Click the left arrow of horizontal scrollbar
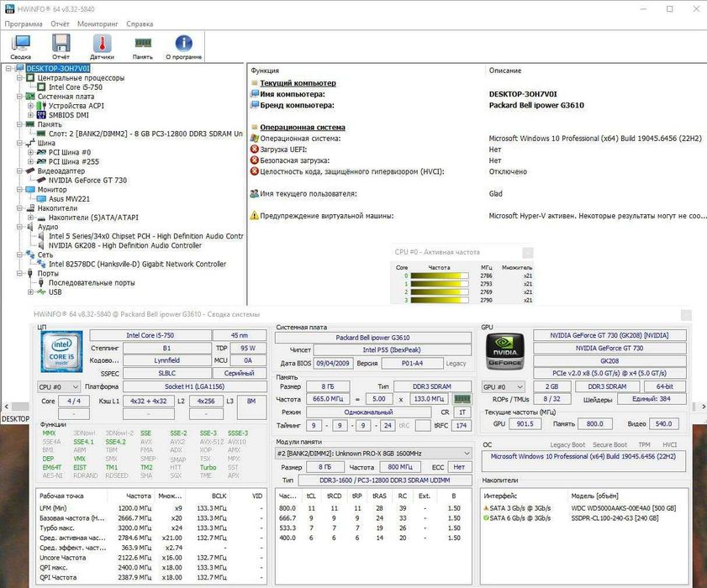 coord(6,407)
